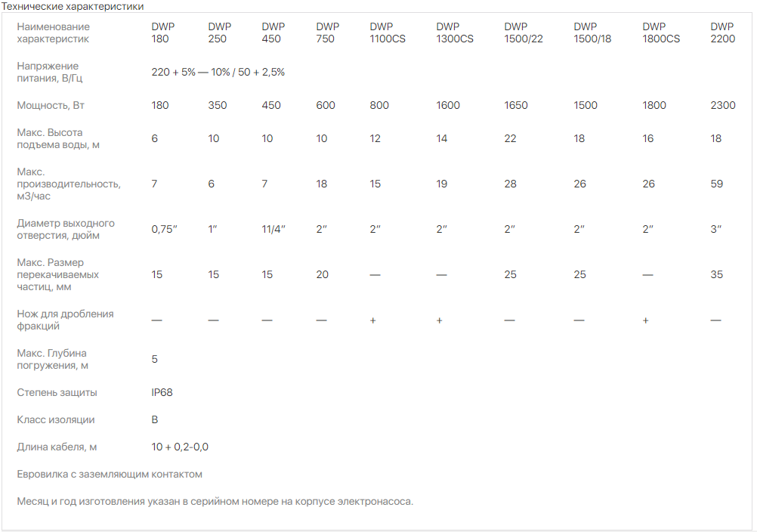The width and height of the screenshot is (757, 532).
Task: Select Макс. Высота подъема воды label
Action: click(x=58, y=138)
